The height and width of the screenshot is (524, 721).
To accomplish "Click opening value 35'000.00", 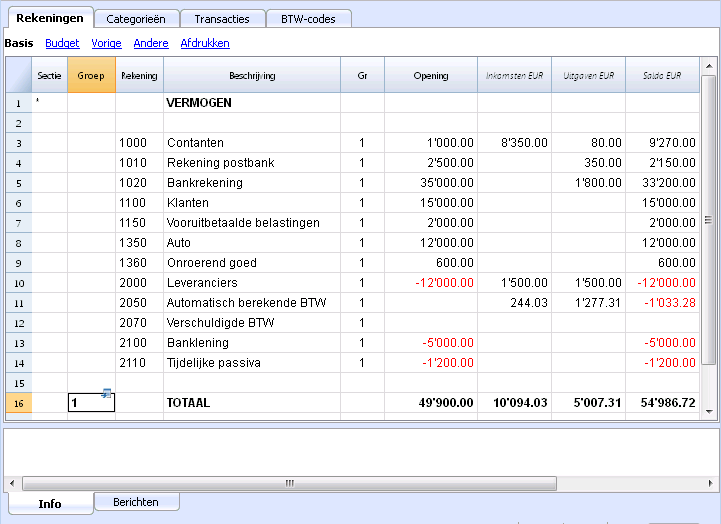I will point(431,183).
